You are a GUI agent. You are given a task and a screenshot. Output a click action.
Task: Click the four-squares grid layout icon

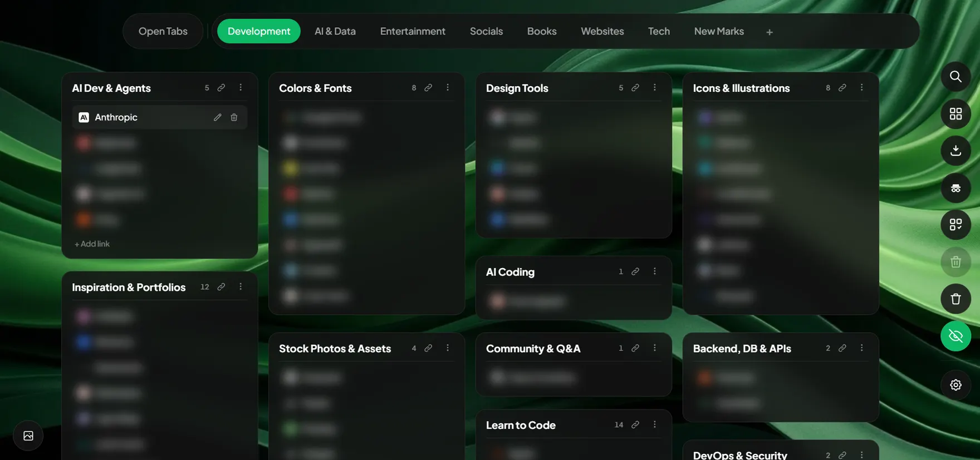click(955, 114)
